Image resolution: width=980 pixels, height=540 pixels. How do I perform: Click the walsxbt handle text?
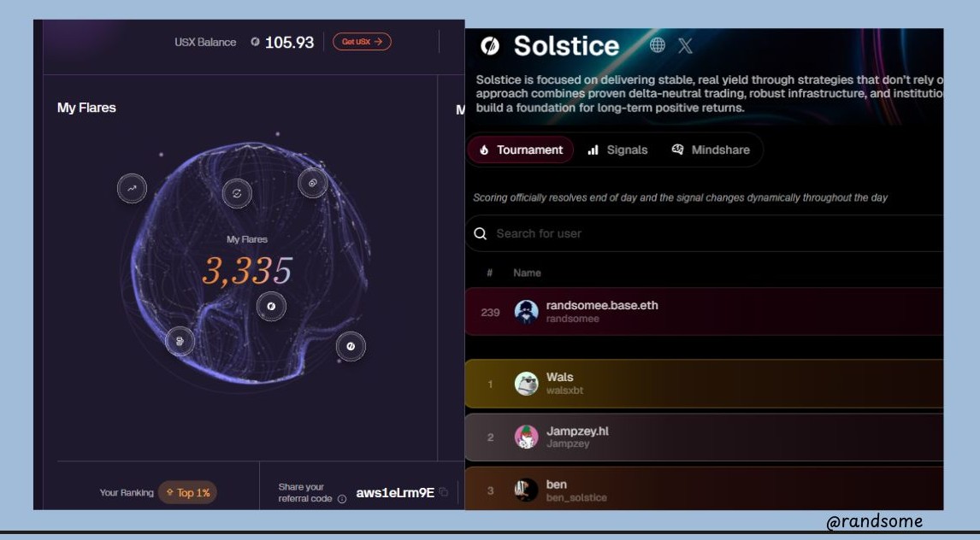(x=564, y=390)
